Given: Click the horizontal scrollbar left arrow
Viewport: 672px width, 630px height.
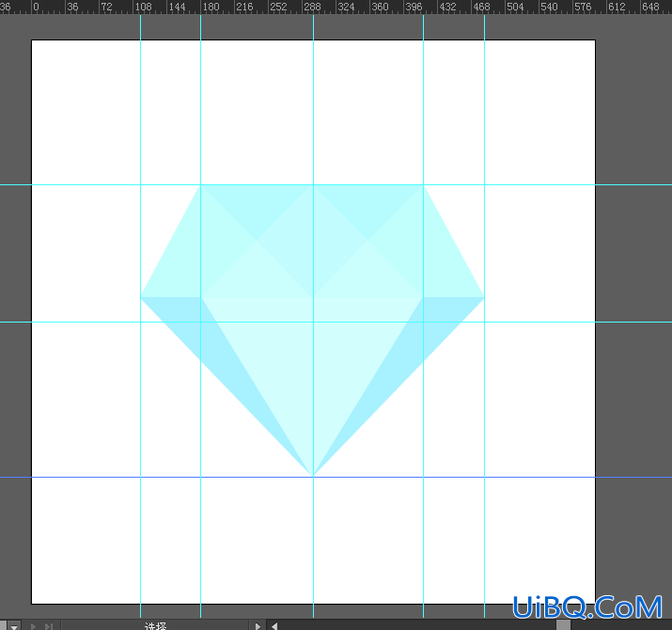Looking at the screenshot, I should coord(274,626).
